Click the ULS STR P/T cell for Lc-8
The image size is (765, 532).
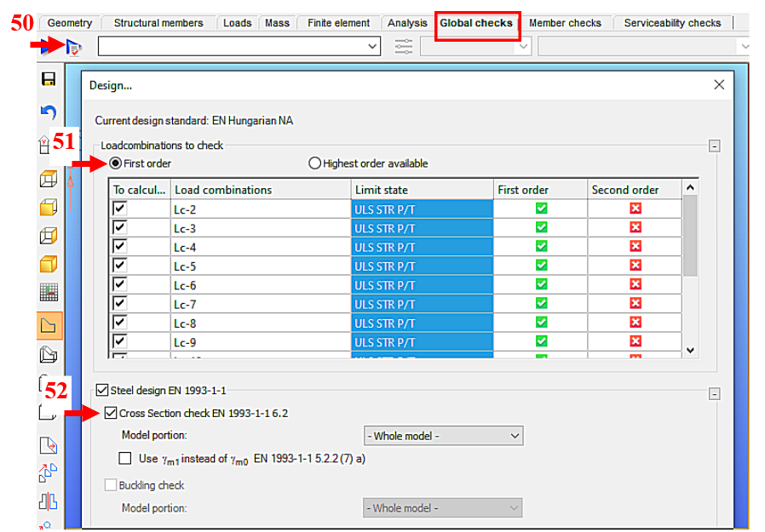(422, 323)
